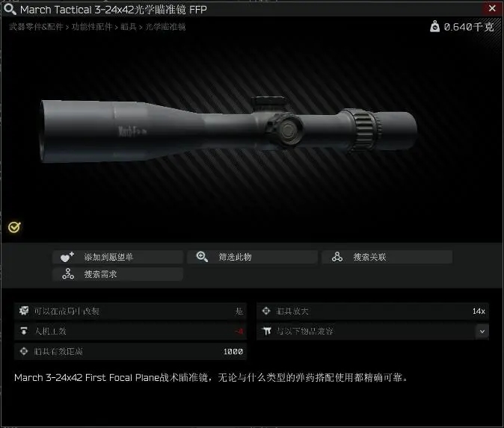Click the heart-plus wishlist icon
The image size is (504, 428).
(x=67, y=257)
